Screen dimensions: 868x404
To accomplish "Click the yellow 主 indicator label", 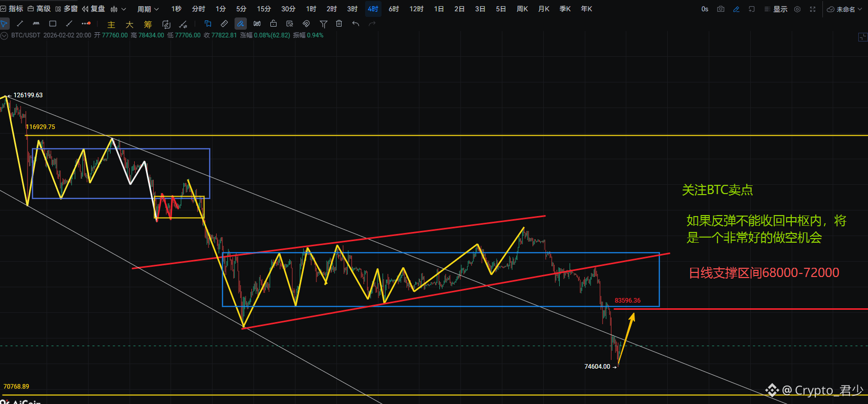I will 111,24.
